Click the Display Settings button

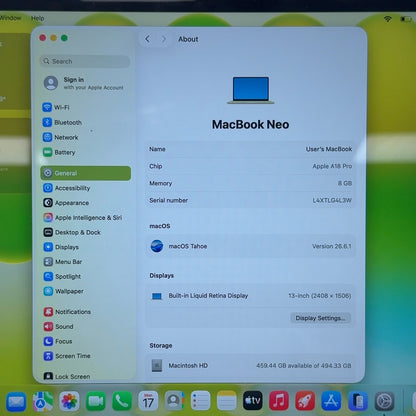click(x=320, y=318)
